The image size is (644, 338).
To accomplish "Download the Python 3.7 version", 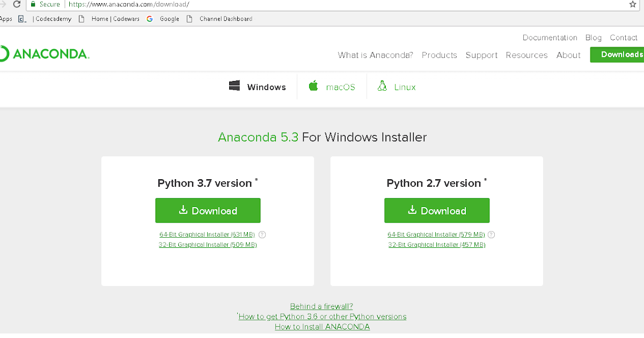I will point(208,210).
